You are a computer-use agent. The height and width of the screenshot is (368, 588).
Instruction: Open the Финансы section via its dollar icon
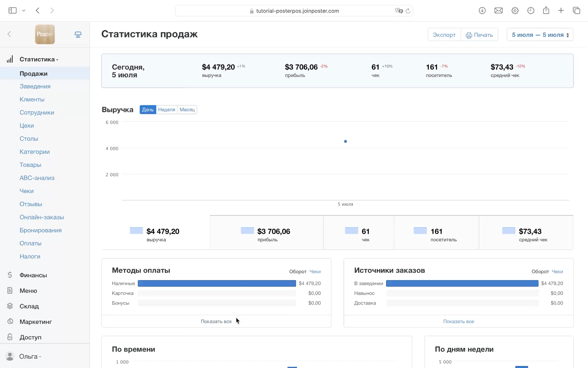(10, 275)
